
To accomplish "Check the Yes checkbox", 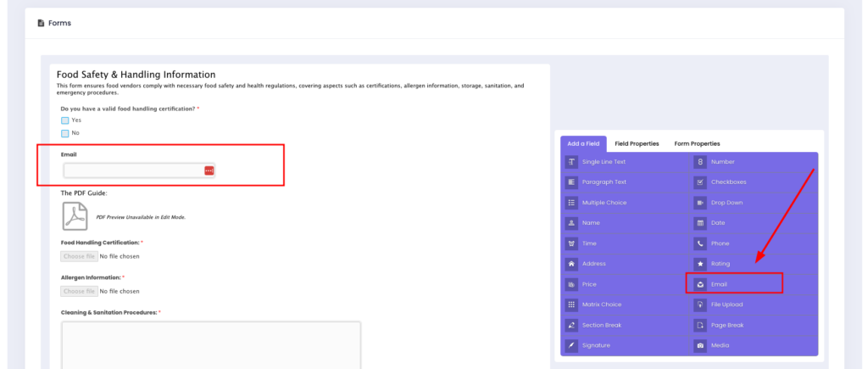I will 65,120.
